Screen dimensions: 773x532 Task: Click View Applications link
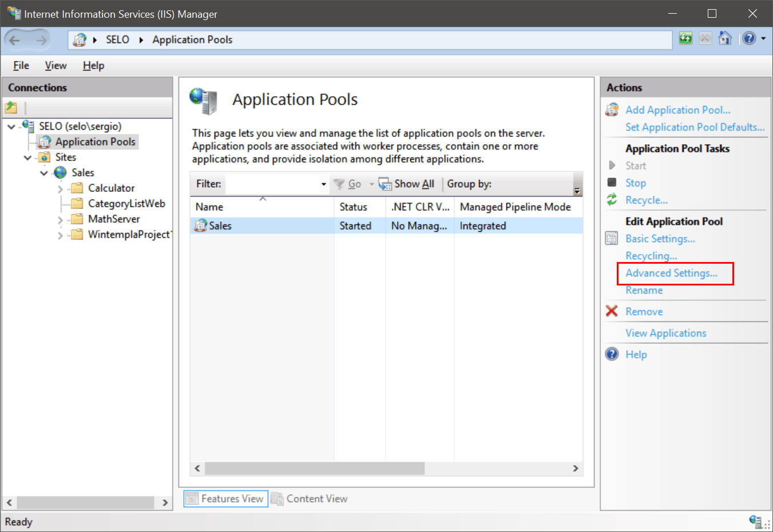click(665, 333)
